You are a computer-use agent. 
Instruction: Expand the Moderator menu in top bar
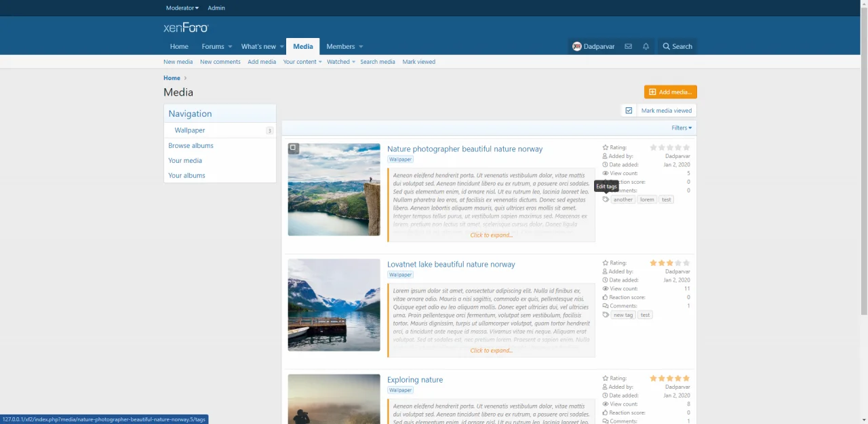tap(182, 8)
